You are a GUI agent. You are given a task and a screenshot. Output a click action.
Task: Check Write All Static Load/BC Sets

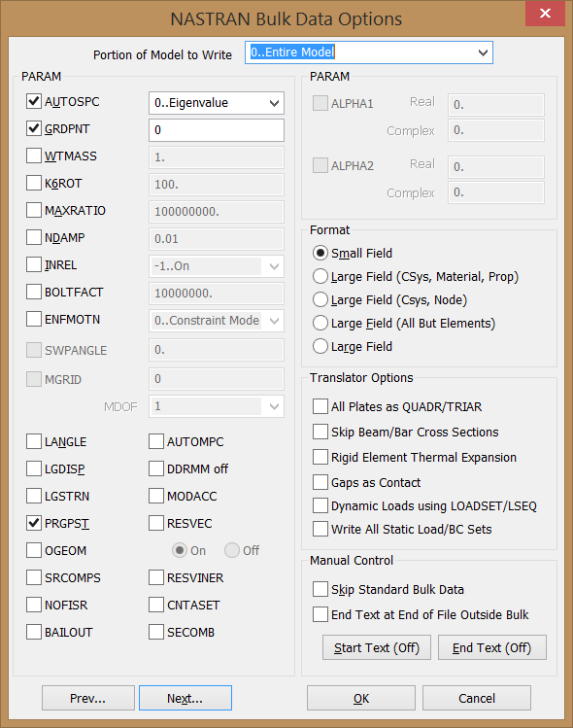(x=320, y=529)
